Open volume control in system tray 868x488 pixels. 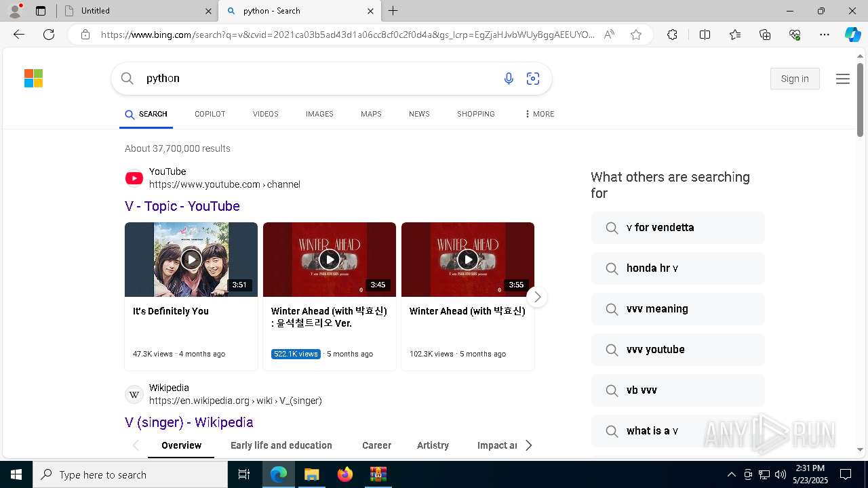pyautogui.click(x=781, y=474)
